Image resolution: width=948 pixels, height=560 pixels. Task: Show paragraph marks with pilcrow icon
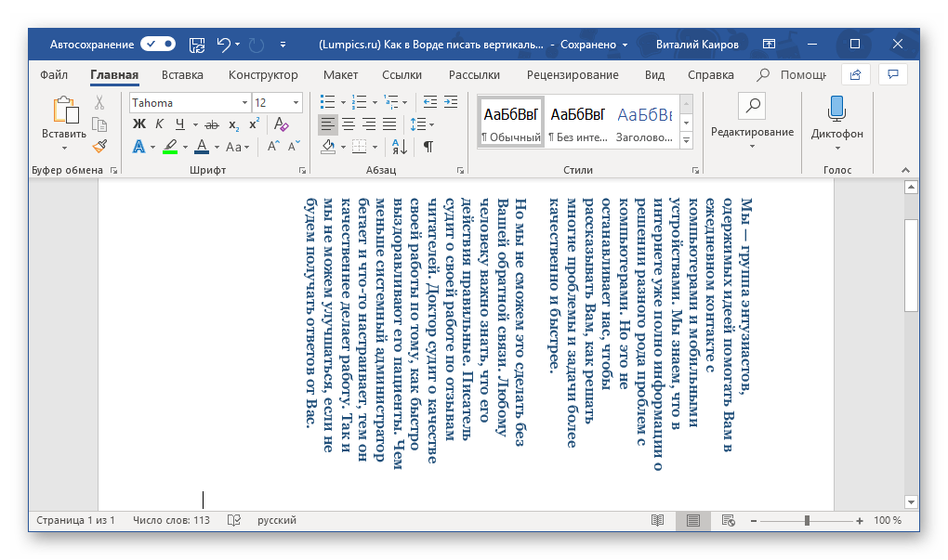(x=428, y=146)
